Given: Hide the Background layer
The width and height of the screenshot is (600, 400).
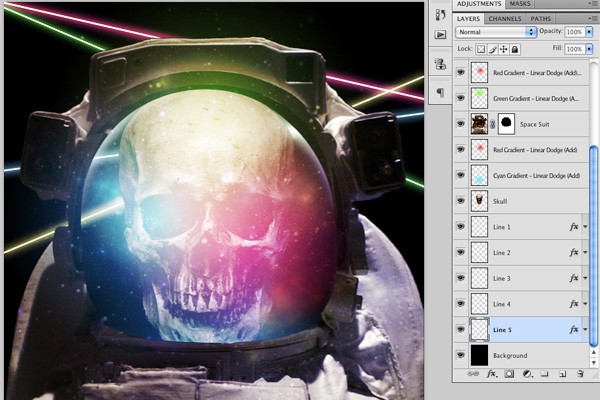Looking at the screenshot, I should [461, 355].
